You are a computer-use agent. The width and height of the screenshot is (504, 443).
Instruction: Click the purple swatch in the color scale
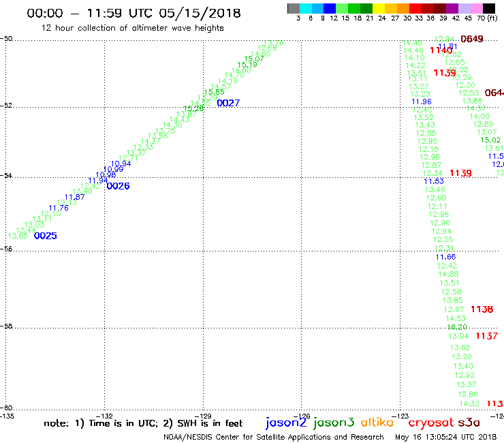[452, 8]
